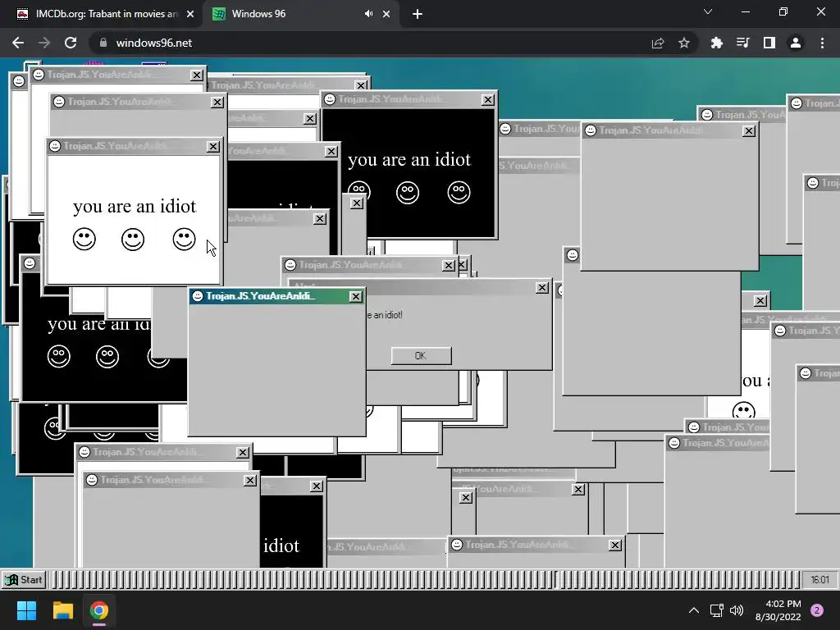Click the OK button in alert dialog
Image resolution: width=840 pixels, height=630 pixels.
click(x=421, y=356)
